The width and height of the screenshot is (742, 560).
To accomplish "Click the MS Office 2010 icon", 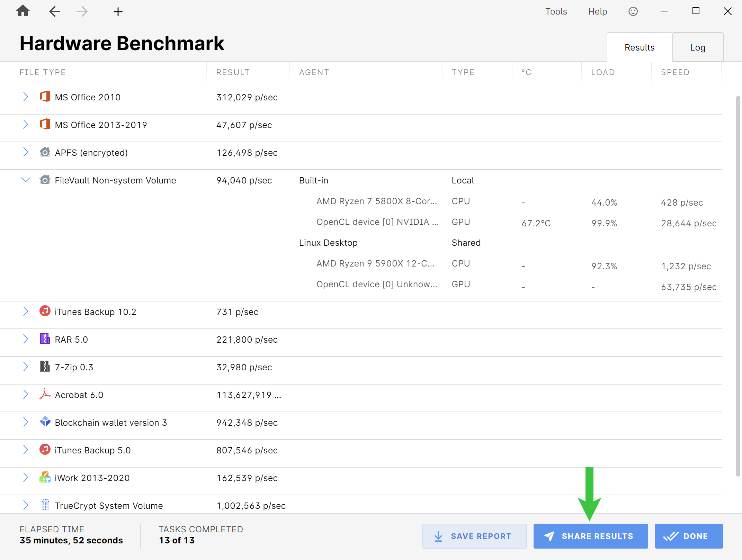I will (x=45, y=97).
